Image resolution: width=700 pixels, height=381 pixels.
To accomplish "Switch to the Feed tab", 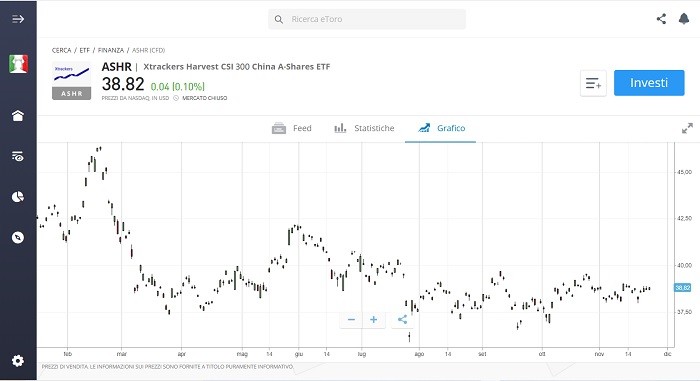I will 292,128.
